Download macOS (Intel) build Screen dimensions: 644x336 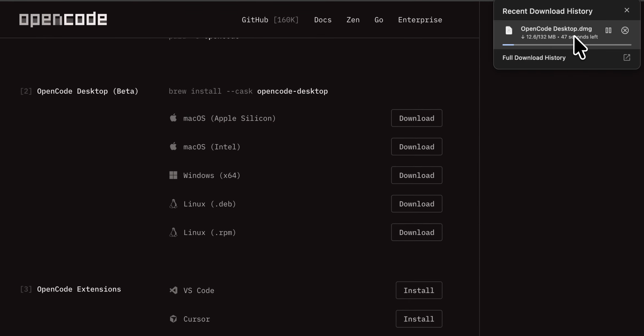pyautogui.click(x=417, y=147)
